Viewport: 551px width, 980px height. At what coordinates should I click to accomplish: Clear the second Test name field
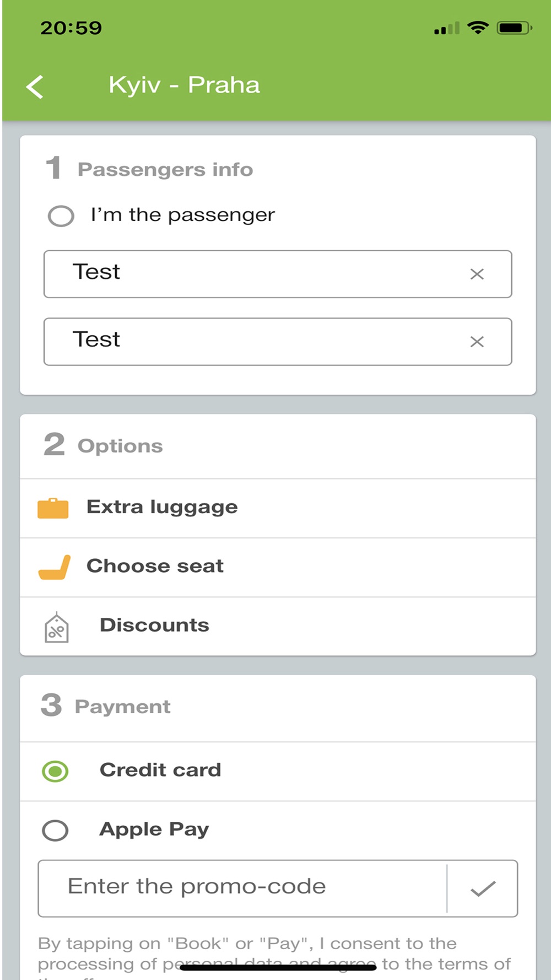point(477,342)
